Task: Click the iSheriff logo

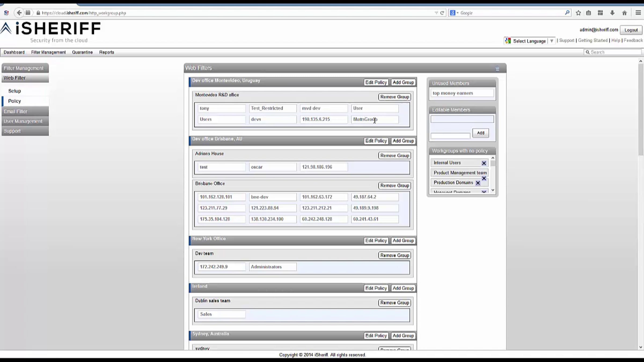Action: 50,32
